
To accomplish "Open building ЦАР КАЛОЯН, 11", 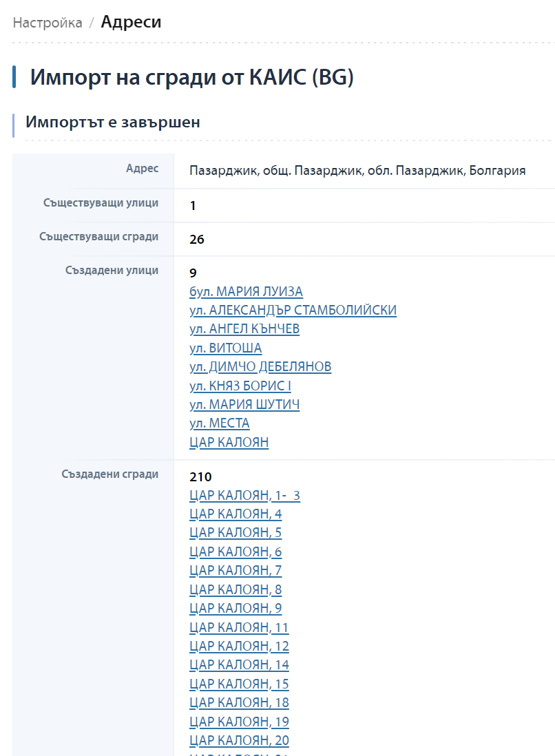I will pyautogui.click(x=239, y=627).
